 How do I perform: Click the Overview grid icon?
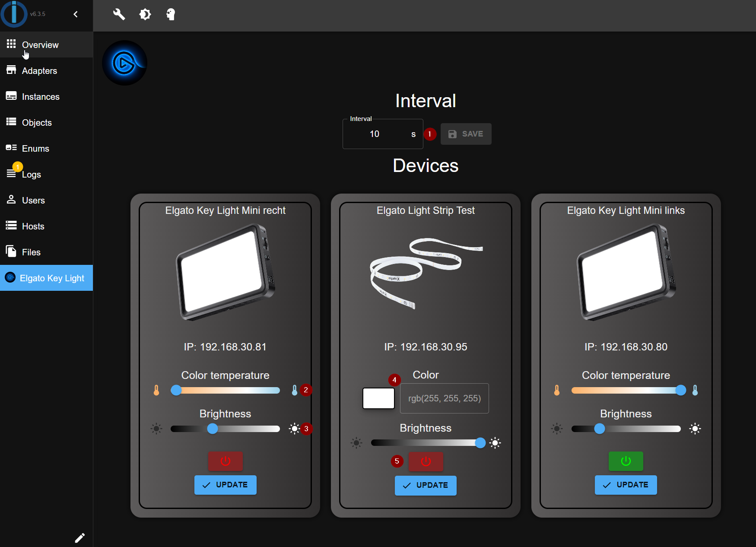[11, 44]
